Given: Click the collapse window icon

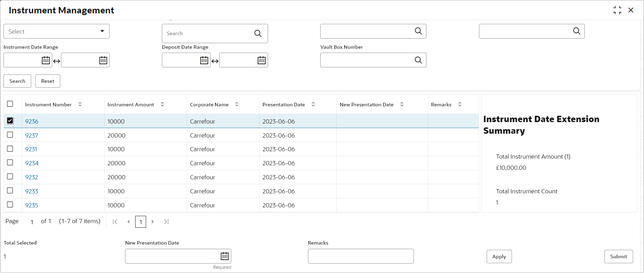Looking at the screenshot, I should pos(617,10).
